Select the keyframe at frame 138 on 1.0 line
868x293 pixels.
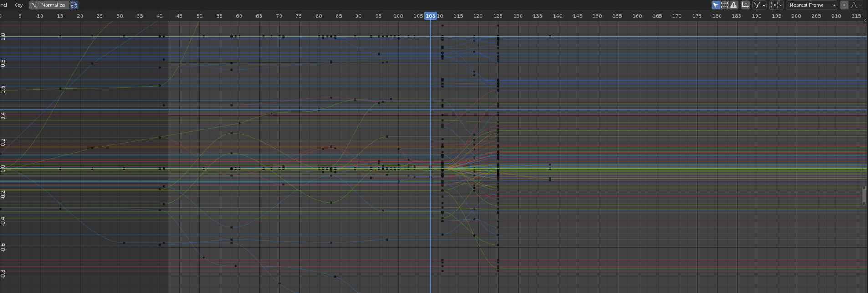point(550,36)
